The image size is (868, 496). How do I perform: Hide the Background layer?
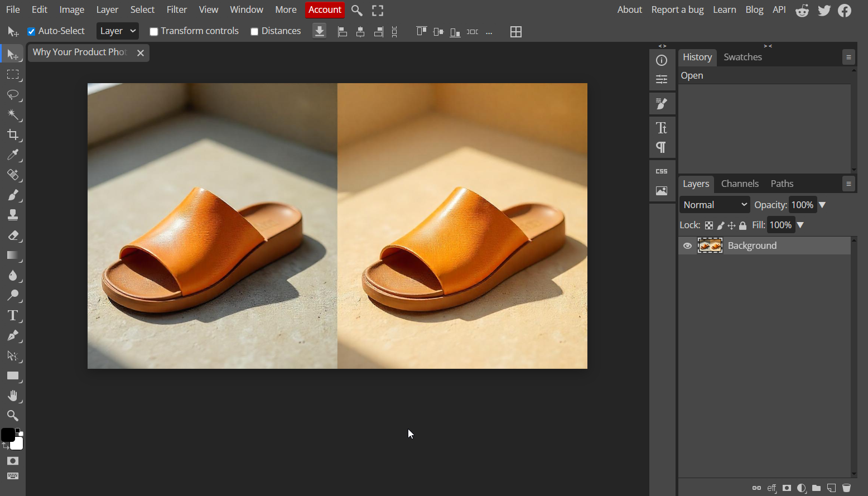(x=687, y=245)
